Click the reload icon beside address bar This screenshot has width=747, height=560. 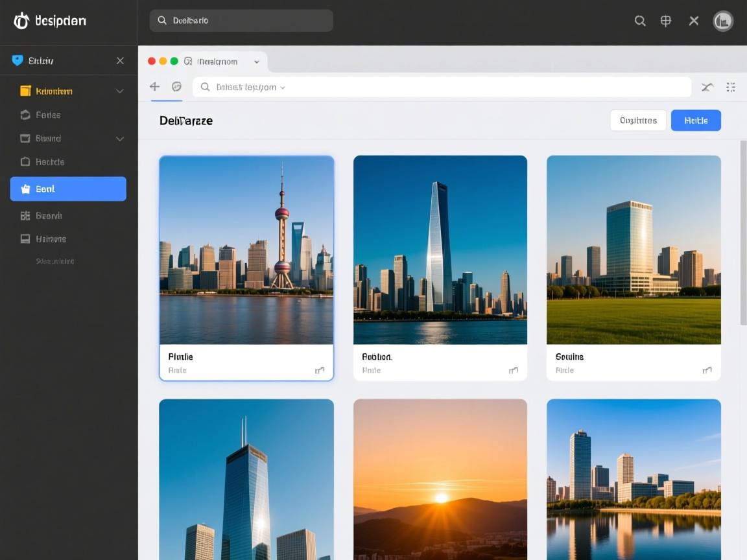tap(176, 87)
